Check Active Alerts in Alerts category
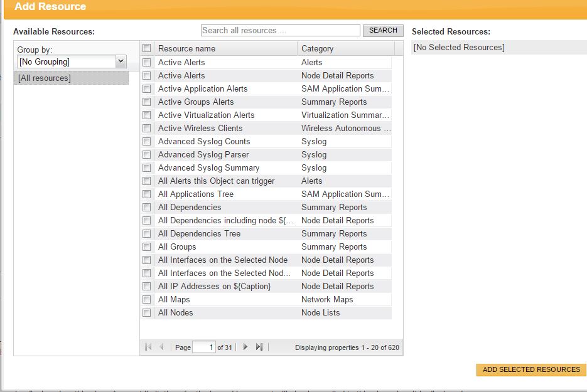The image size is (587, 392). (x=147, y=62)
